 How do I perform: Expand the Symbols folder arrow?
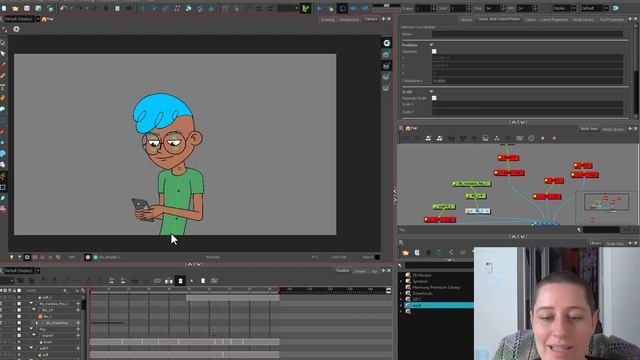pos(401,281)
